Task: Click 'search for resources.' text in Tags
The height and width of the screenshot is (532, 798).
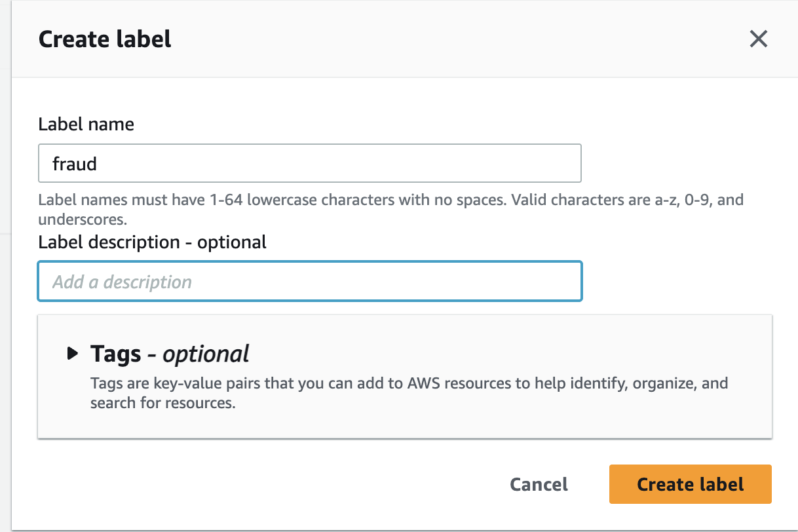Action: click(x=162, y=403)
